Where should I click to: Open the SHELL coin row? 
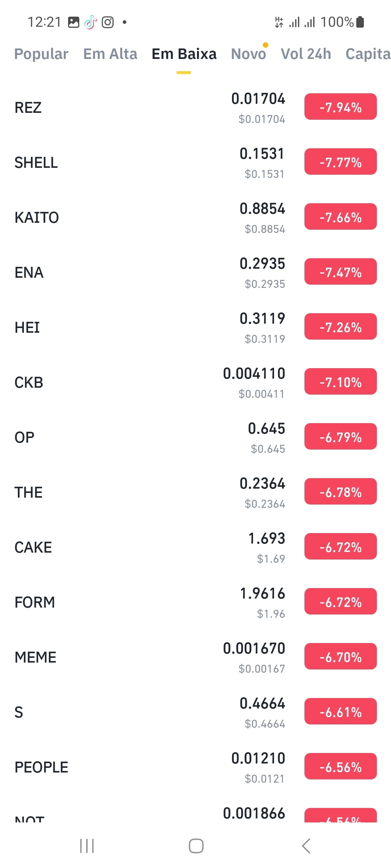point(195,162)
